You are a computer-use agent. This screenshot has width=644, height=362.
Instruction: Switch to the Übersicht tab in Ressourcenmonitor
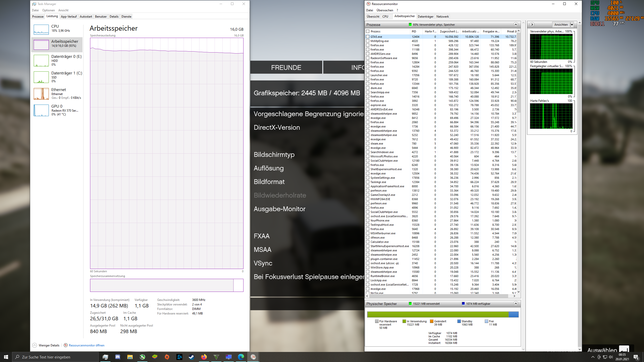[373, 17]
